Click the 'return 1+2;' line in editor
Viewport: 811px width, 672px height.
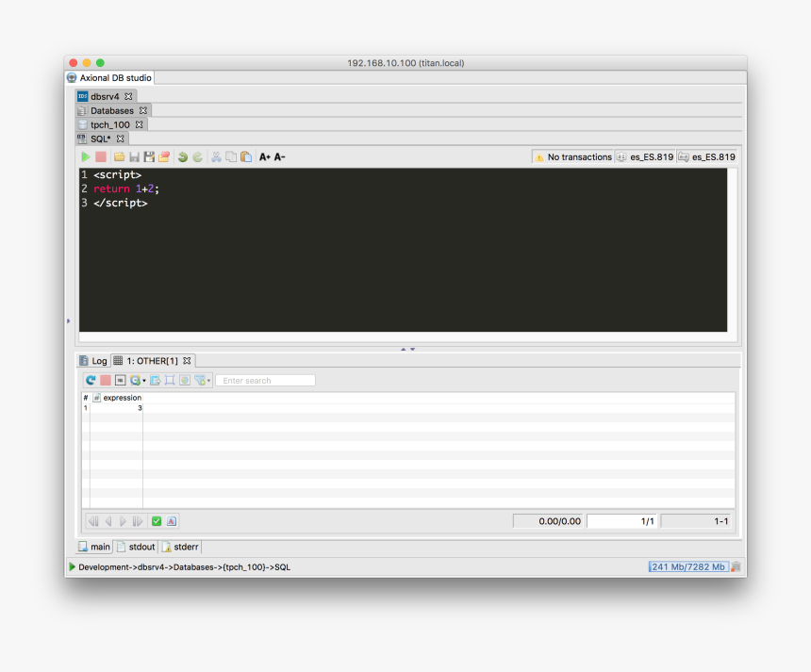(126, 188)
